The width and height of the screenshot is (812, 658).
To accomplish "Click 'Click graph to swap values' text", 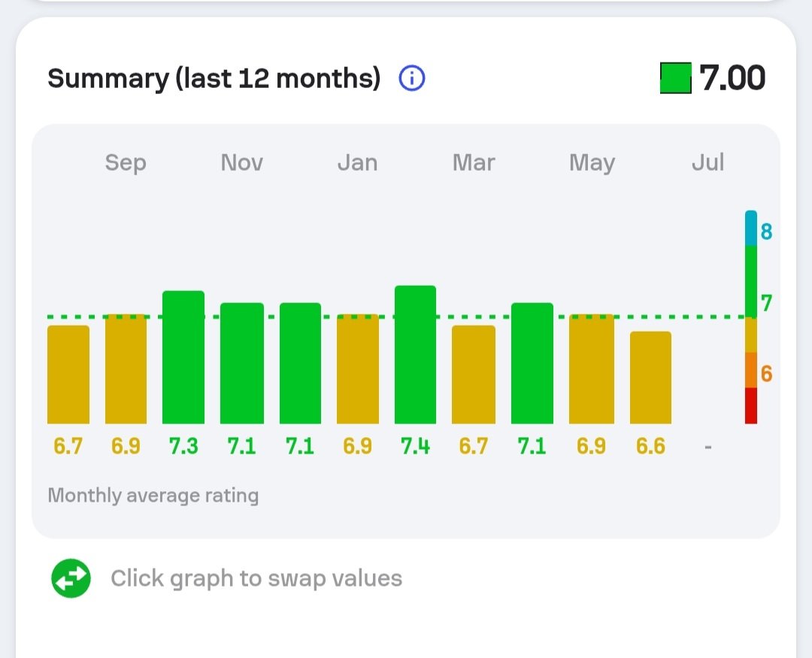I will tap(256, 578).
